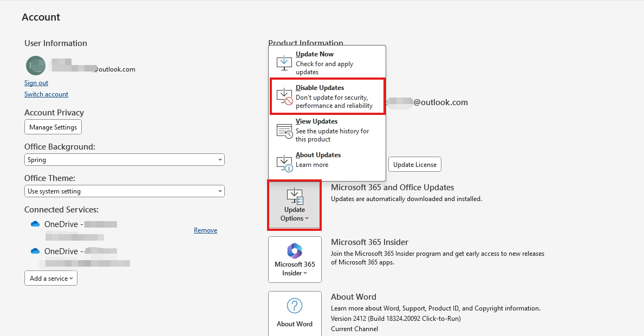644x336 pixels.
Task: Open the Microsoft 365 Insider dropdown
Action: pos(295,259)
